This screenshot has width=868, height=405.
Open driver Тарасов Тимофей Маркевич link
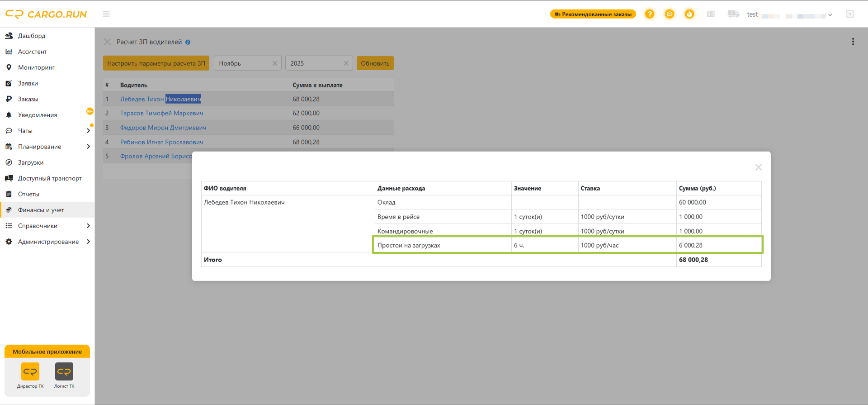(x=161, y=113)
